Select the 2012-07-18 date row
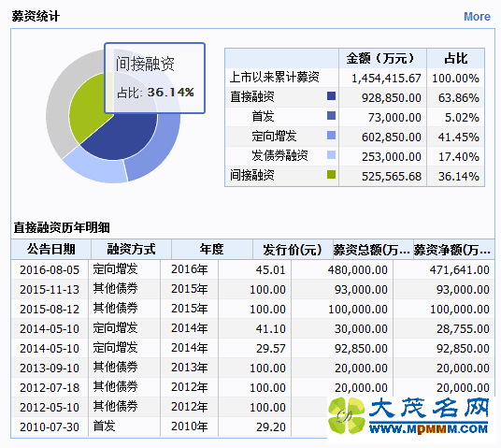Viewport: 501px width, 448px height. 50,388
